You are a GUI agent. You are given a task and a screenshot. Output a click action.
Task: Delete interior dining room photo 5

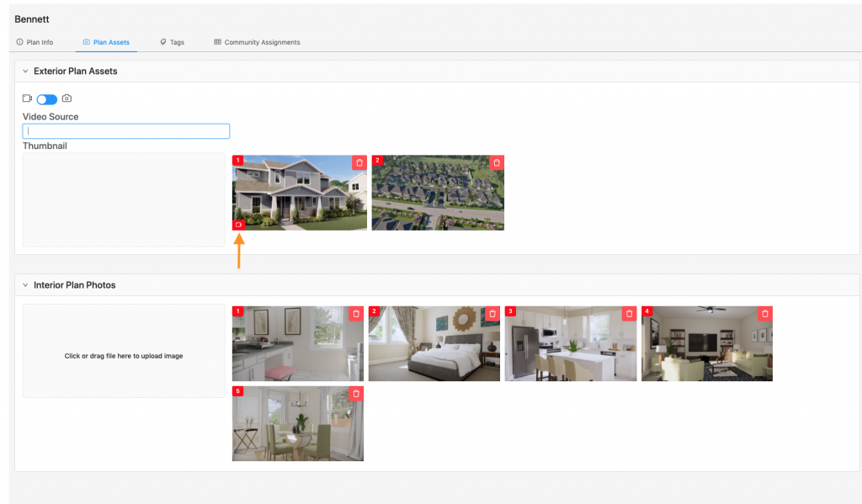[x=356, y=394]
